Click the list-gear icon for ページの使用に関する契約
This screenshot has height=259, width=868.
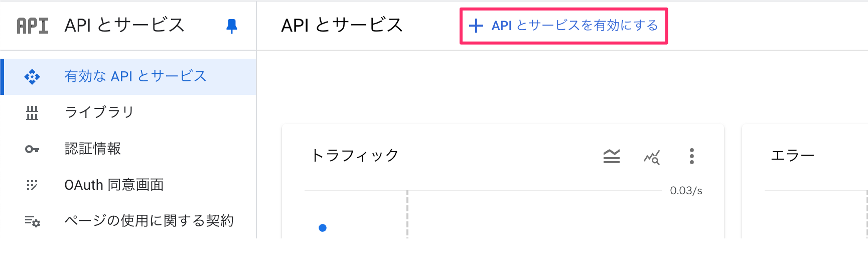click(33, 221)
